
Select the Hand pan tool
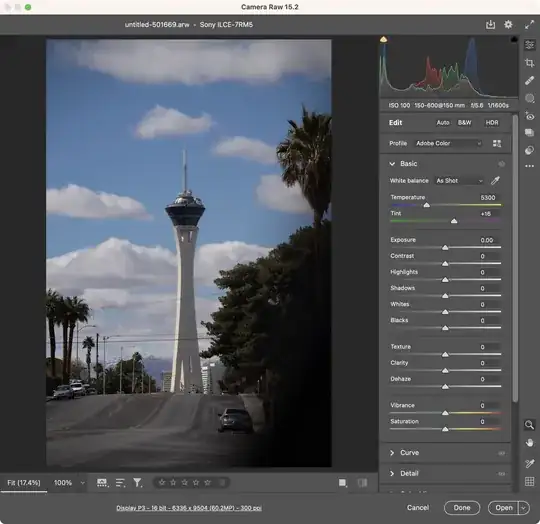[529, 443]
